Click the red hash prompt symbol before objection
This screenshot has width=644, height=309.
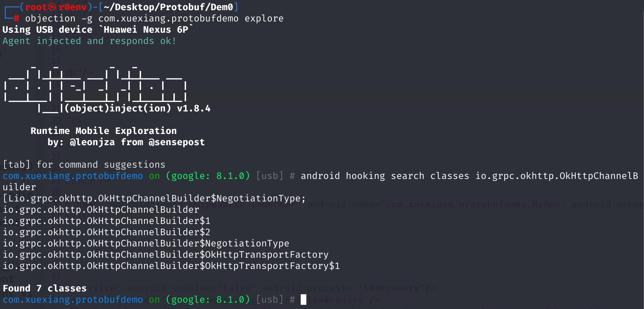17,18
